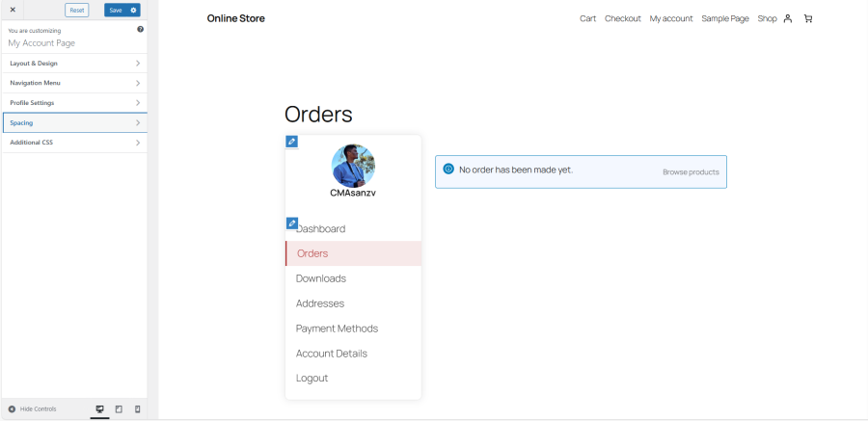Expand the Navigation Menu chevron arrow
The image size is (868, 421).
coord(138,83)
